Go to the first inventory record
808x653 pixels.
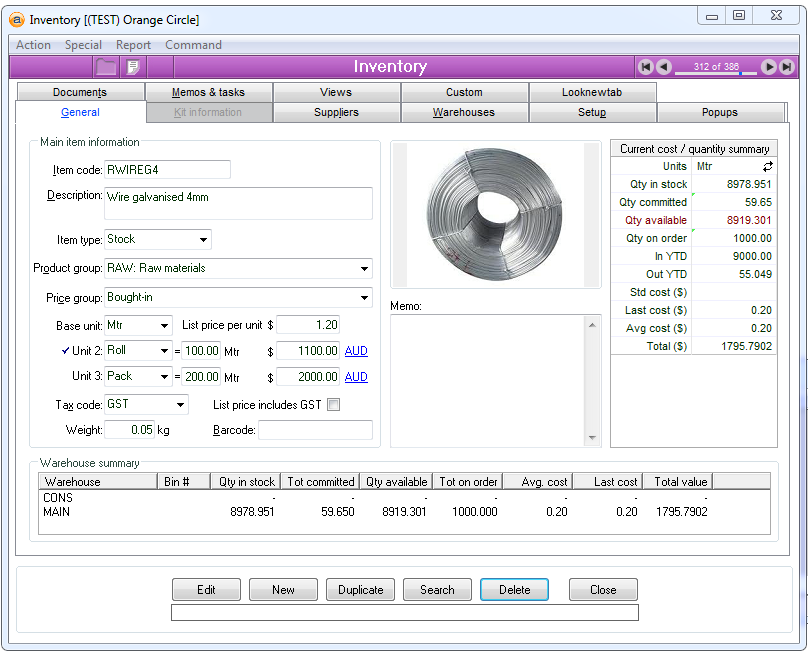pyautogui.click(x=646, y=67)
